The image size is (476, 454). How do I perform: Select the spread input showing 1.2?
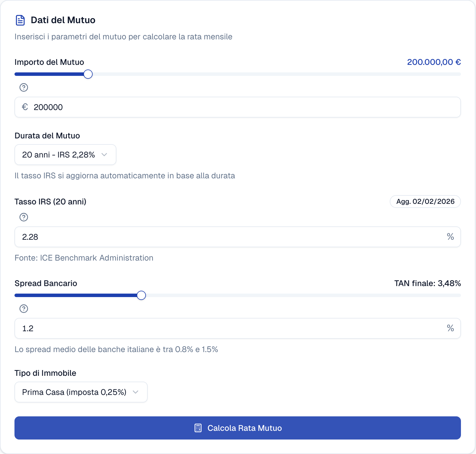(203, 328)
